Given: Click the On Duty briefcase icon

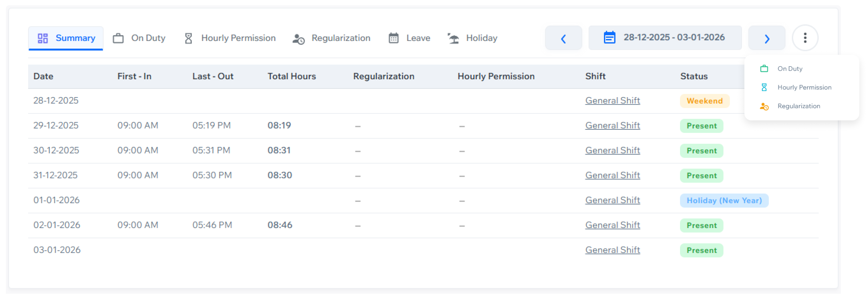Looking at the screenshot, I should click(118, 38).
